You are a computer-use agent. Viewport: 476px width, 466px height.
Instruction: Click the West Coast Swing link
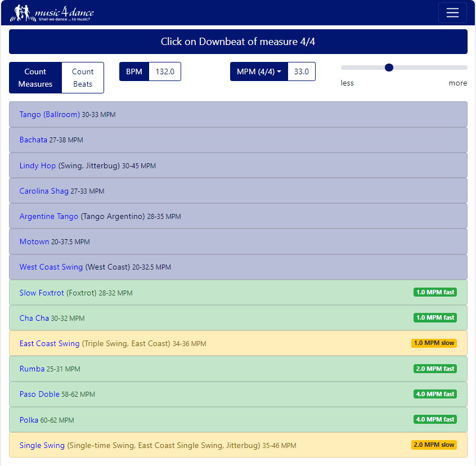[x=51, y=267]
